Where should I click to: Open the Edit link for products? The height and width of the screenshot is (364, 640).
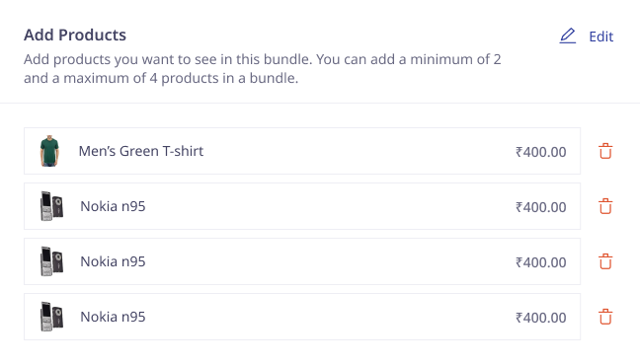click(600, 36)
